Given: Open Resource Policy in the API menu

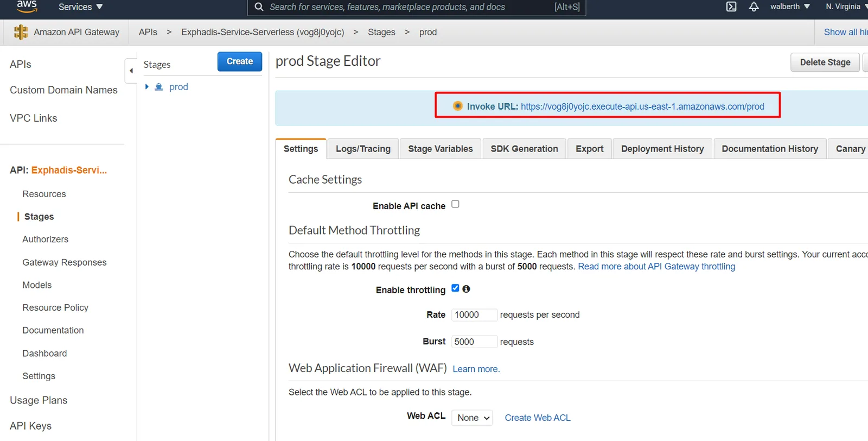Looking at the screenshot, I should (x=55, y=308).
